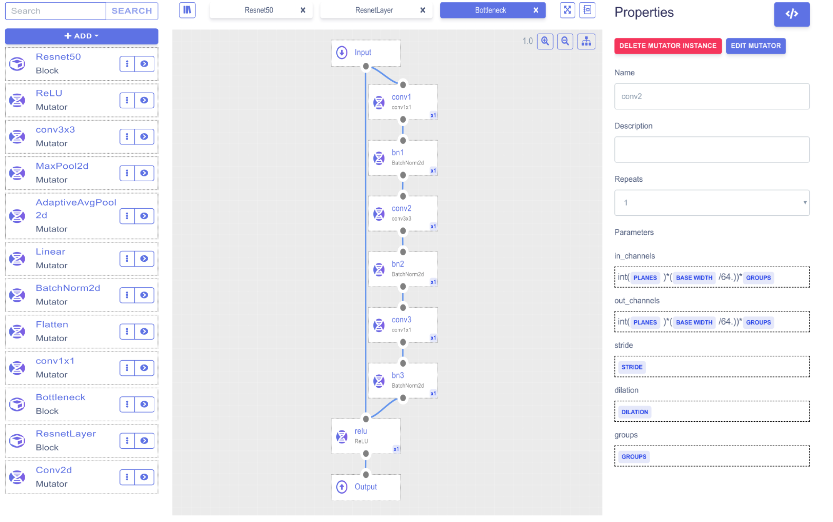Click arrow button for MaxPool2d mutator
Viewport: 833px width, 522px height.
(x=144, y=173)
